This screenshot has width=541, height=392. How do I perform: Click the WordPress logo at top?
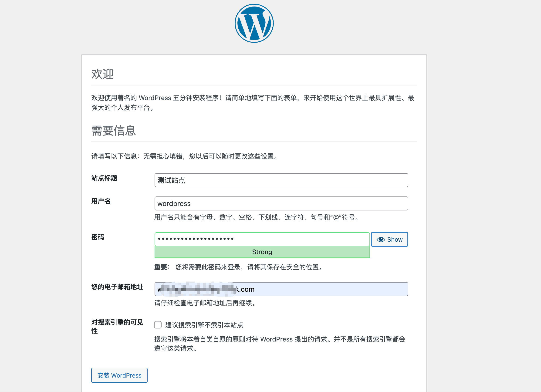[x=254, y=23]
